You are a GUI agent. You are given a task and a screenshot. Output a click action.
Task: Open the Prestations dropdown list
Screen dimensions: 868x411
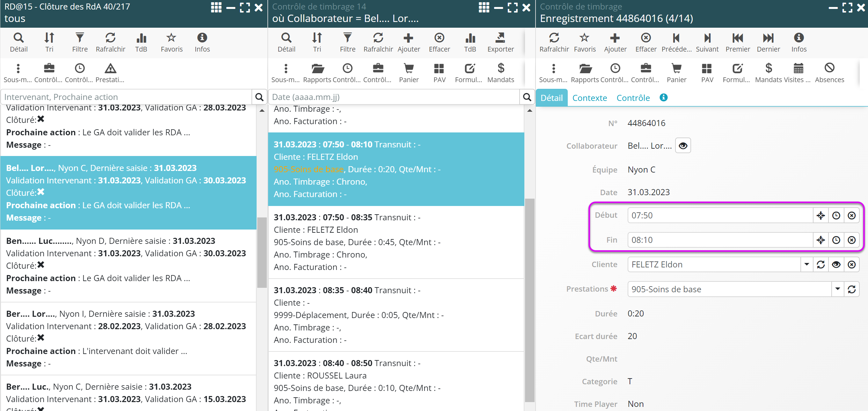pyautogui.click(x=837, y=289)
